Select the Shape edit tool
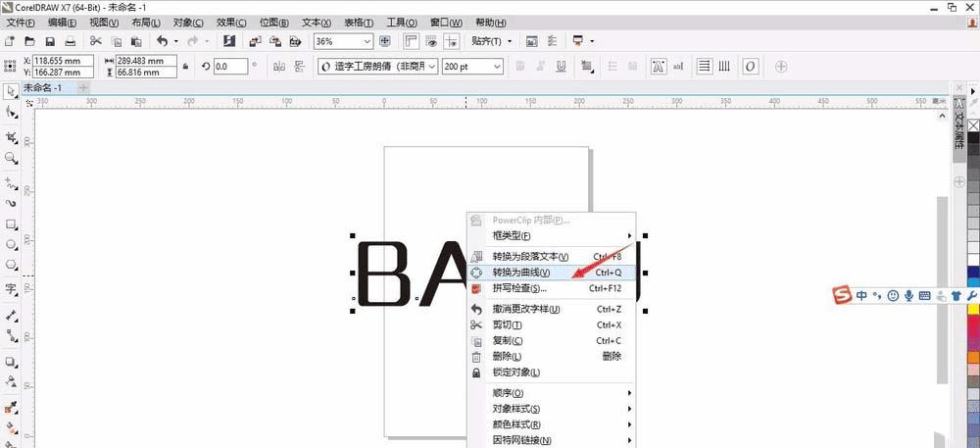Screen dimensions: 980x448 coord(11,113)
